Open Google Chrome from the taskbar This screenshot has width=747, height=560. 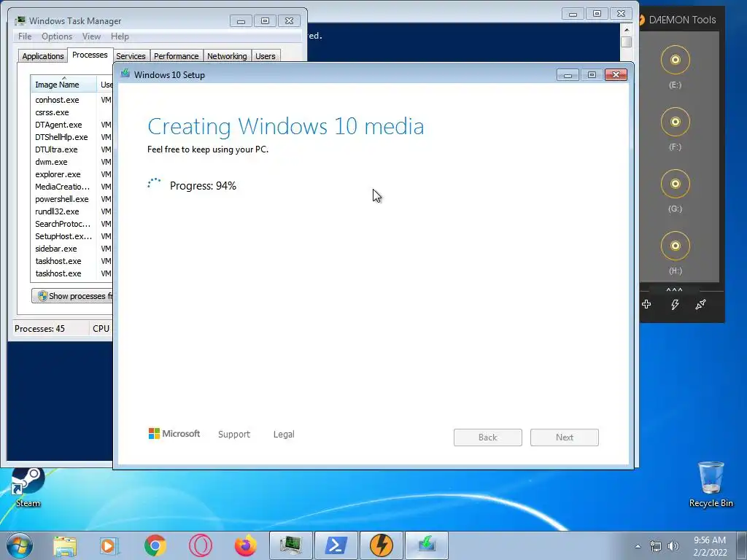[155, 546]
